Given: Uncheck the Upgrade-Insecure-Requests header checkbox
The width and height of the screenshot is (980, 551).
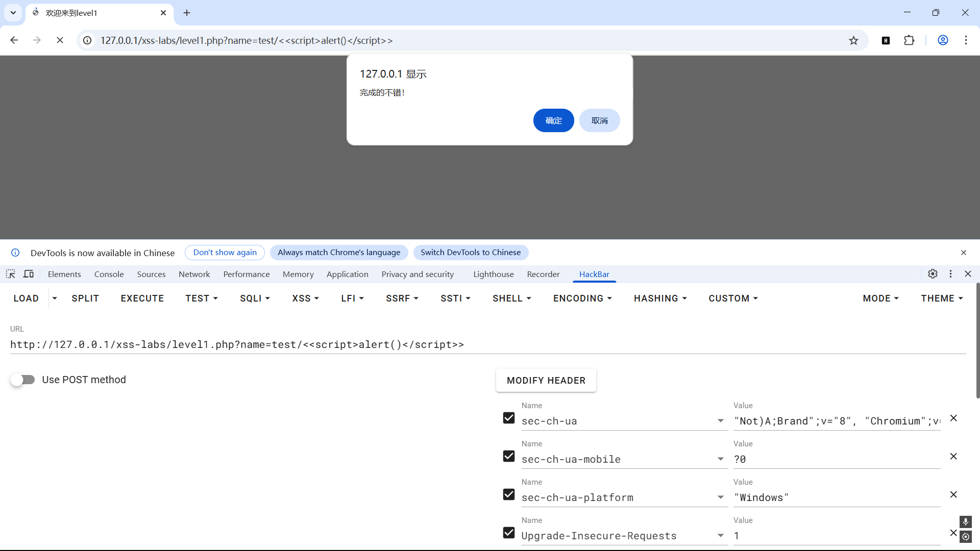Looking at the screenshot, I should point(509,533).
